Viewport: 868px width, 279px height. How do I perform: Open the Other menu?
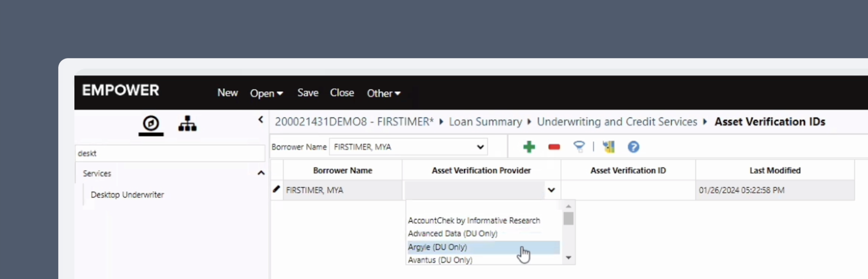point(383,93)
